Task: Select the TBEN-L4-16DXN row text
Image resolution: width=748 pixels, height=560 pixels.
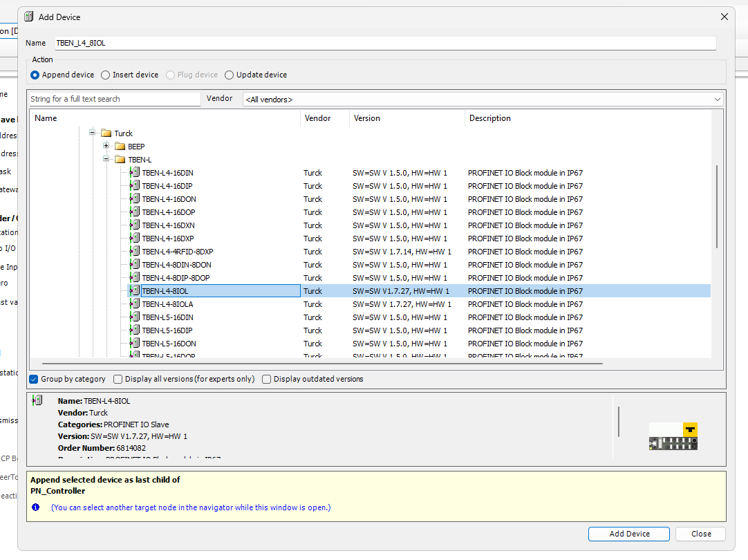Action: (169, 225)
